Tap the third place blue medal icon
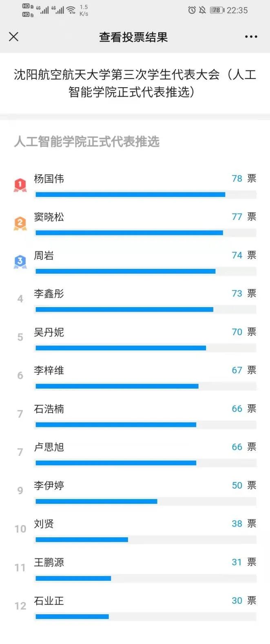Screen dimensions: 270x644 point(20,262)
